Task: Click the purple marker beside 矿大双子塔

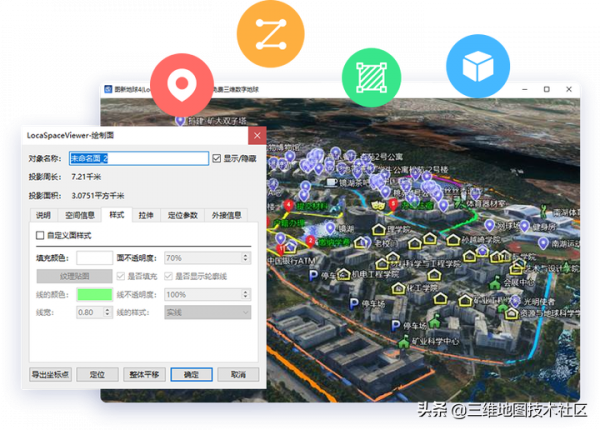Action: pyautogui.click(x=180, y=121)
